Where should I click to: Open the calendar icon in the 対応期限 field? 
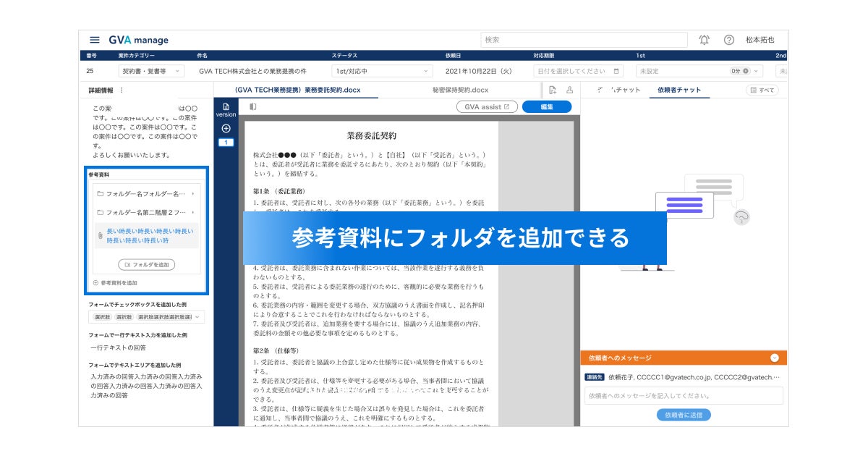point(616,71)
